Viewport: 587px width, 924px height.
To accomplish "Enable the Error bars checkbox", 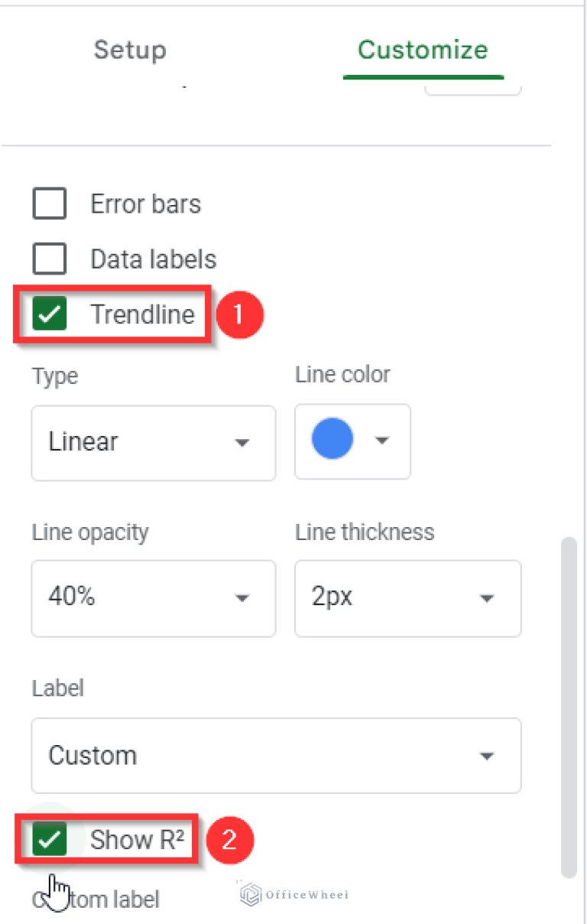I will coord(49,203).
